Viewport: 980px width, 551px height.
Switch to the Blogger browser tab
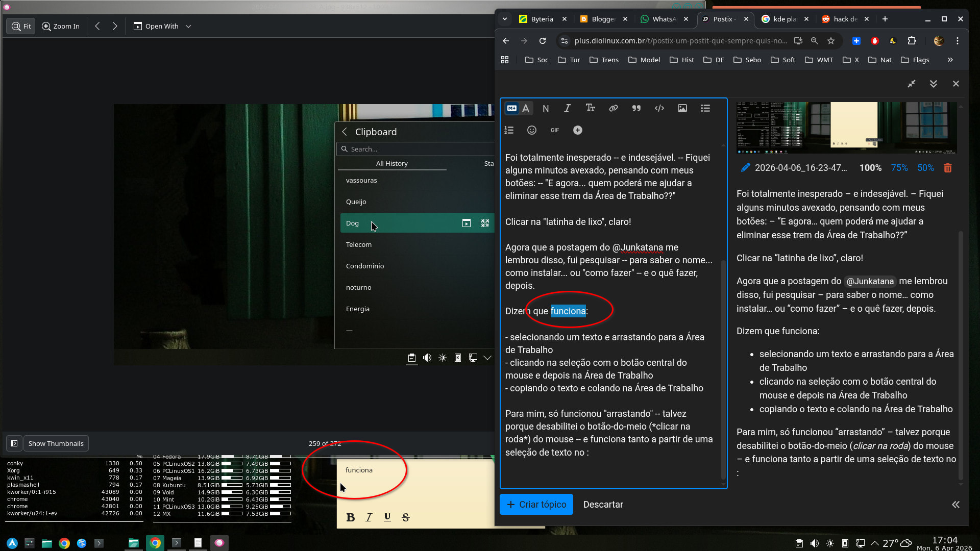pos(603,19)
